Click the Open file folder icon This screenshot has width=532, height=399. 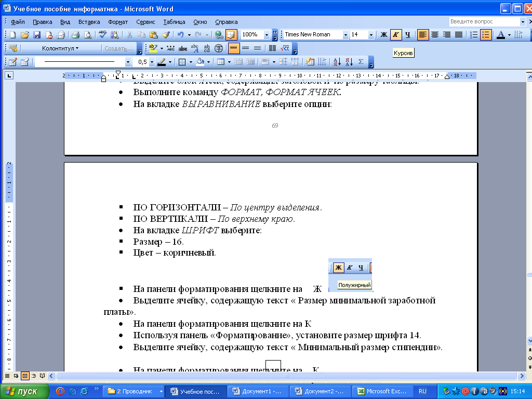point(25,35)
